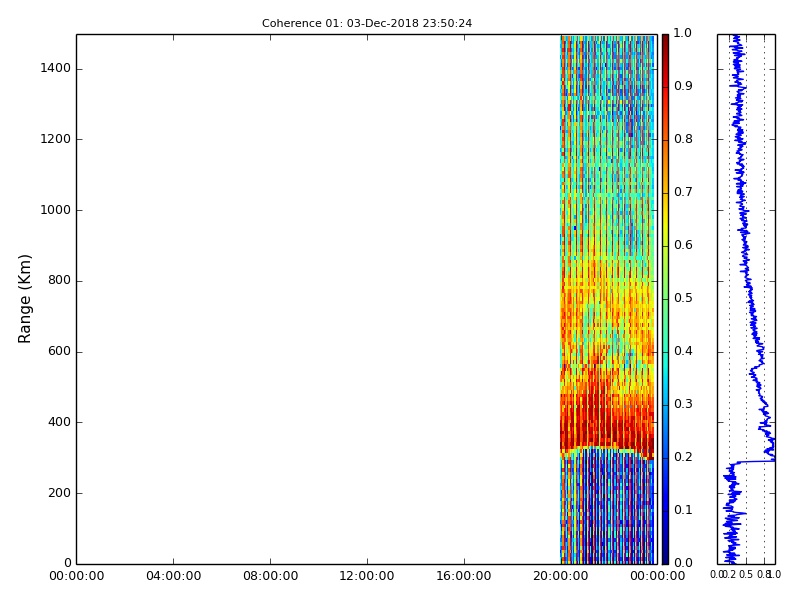The image size is (800, 600).
Task: Click the colorbar 0.6 label
Action: (x=683, y=245)
